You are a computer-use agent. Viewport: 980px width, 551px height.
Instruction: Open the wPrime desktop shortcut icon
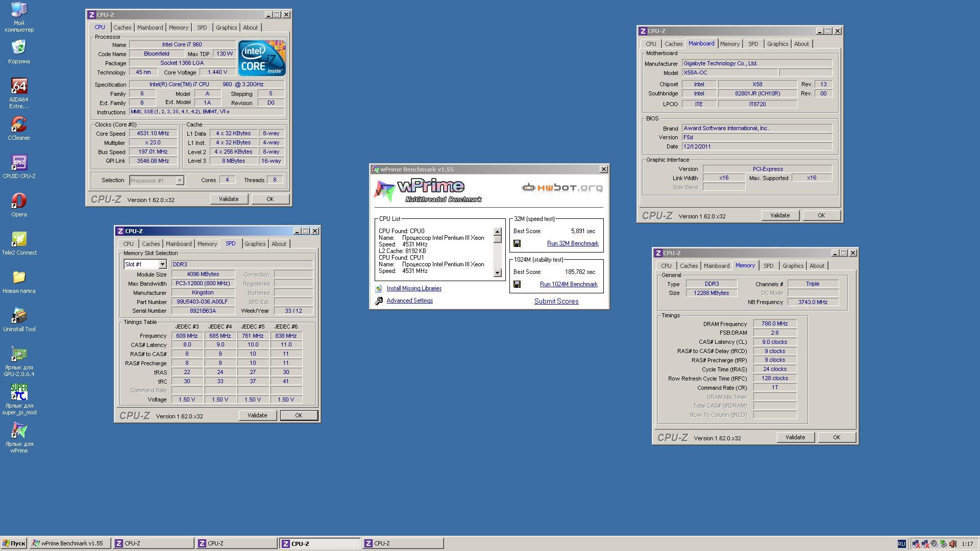19,430
